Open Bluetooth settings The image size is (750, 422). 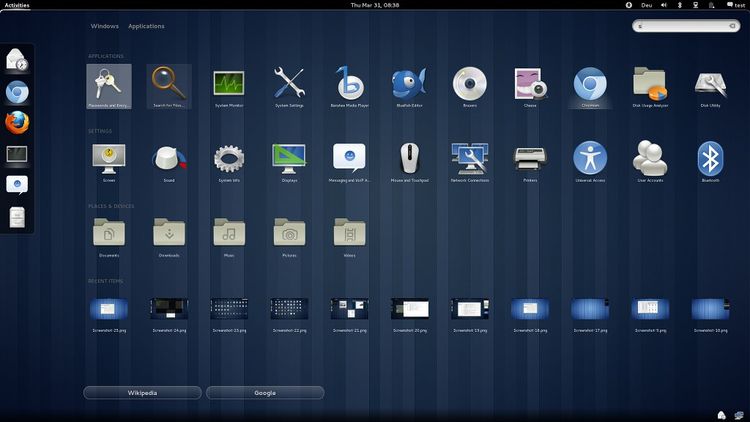pos(710,158)
